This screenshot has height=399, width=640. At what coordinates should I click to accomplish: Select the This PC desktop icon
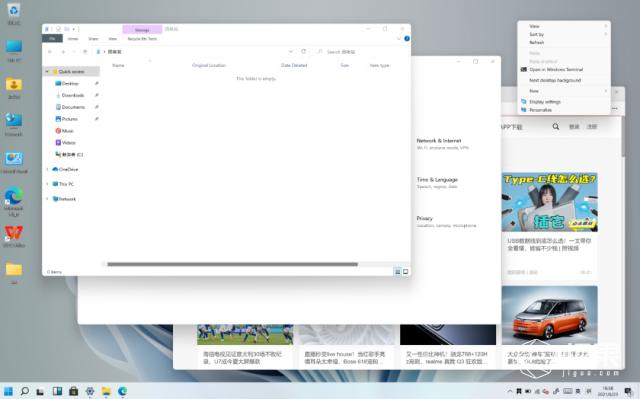(x=14, y=51)
